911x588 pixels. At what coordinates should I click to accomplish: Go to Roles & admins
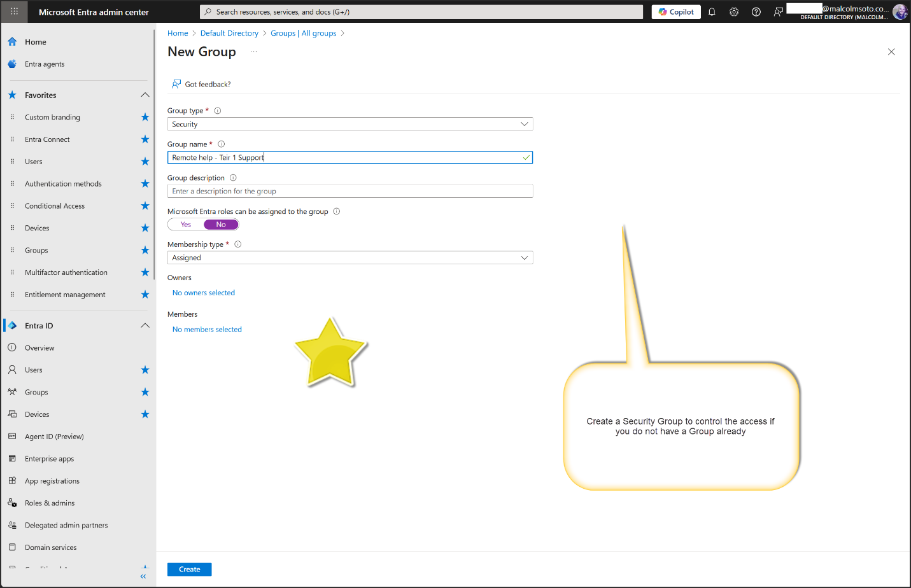pyautogui.click(x=50, y=503)
